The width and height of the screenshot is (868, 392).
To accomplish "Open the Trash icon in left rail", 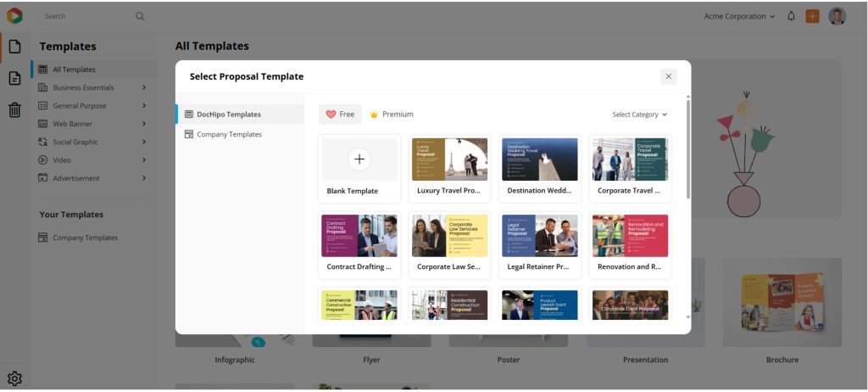I will (x=15, y=109).
